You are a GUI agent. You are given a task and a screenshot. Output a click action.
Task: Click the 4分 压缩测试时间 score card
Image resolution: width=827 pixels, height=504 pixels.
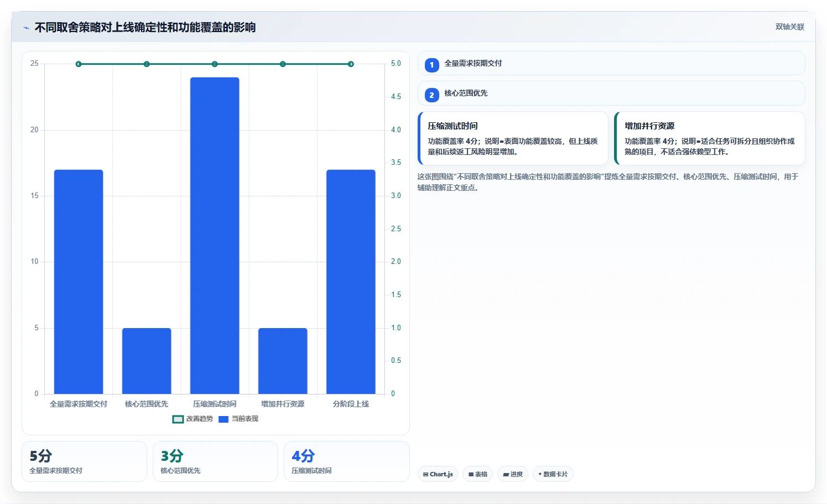click(x=346, y=461)
